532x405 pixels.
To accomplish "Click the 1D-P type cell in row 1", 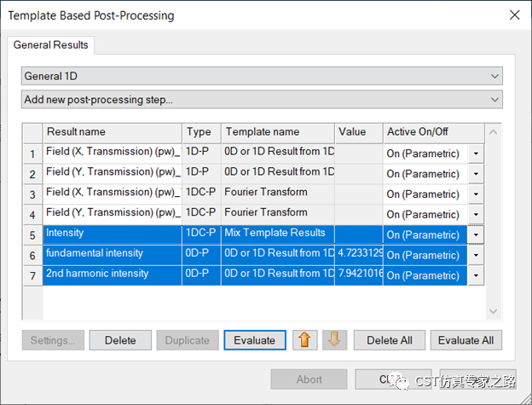I will point(201,152).
